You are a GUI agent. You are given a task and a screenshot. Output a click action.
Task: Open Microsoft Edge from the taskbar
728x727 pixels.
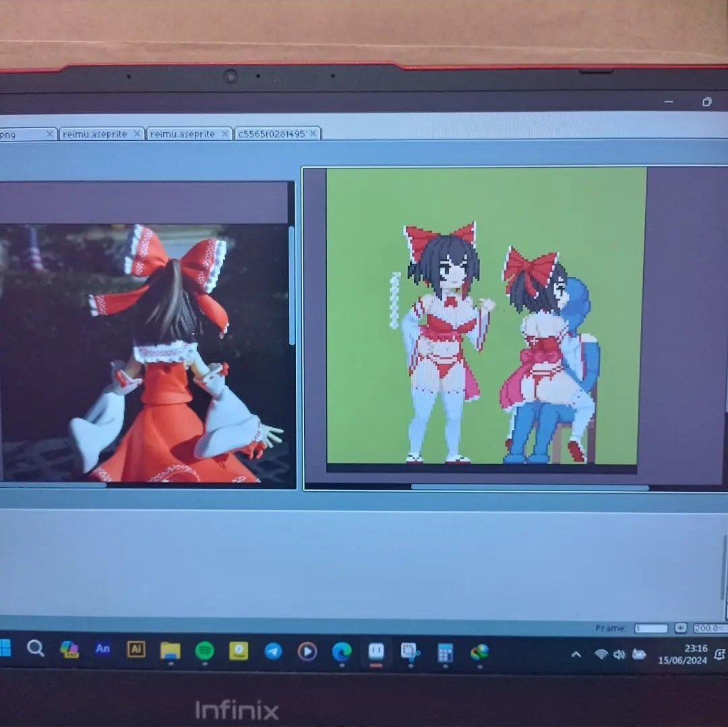[342, 652]
